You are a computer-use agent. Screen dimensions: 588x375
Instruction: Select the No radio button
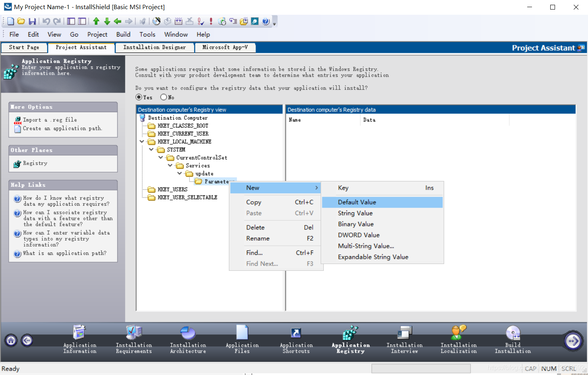click(163, 97)
